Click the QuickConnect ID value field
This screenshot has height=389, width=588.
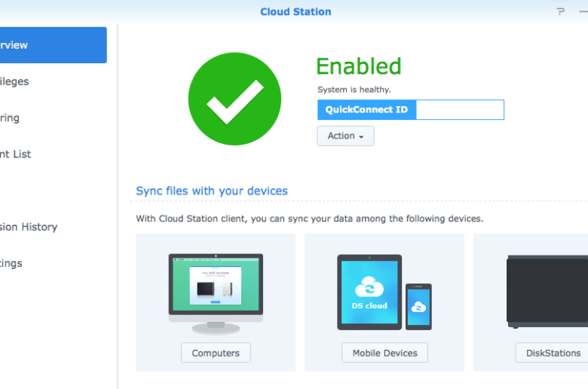tap(460, 109)
